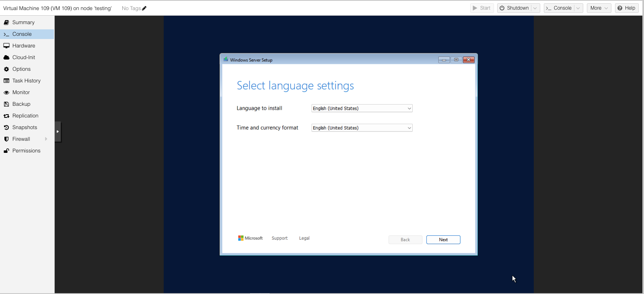Open the Monitor entry

tap(27, 93)
